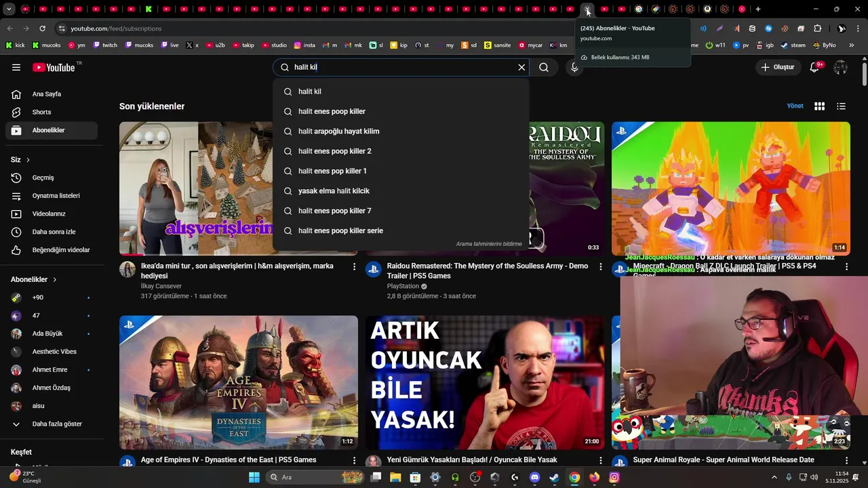Open Oynatma listeleri
This screenshot has width=868, height=488.
click(52, 196)
